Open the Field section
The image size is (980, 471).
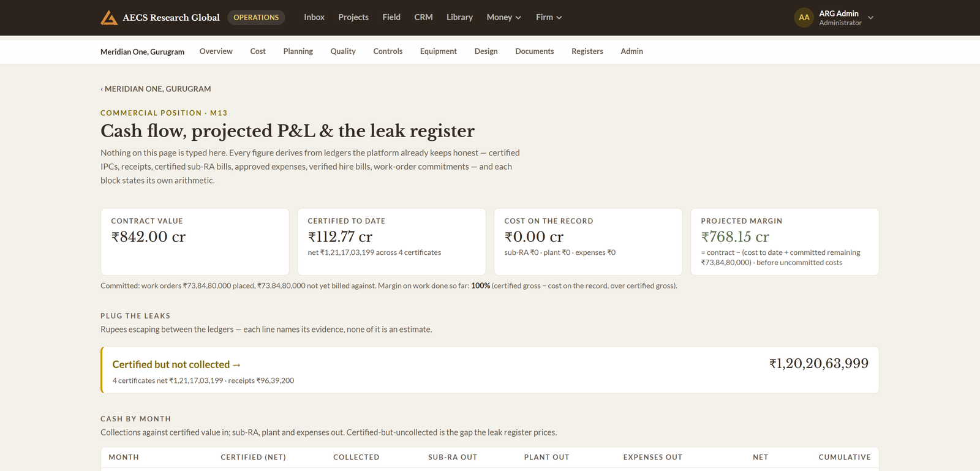pos(391,17)
